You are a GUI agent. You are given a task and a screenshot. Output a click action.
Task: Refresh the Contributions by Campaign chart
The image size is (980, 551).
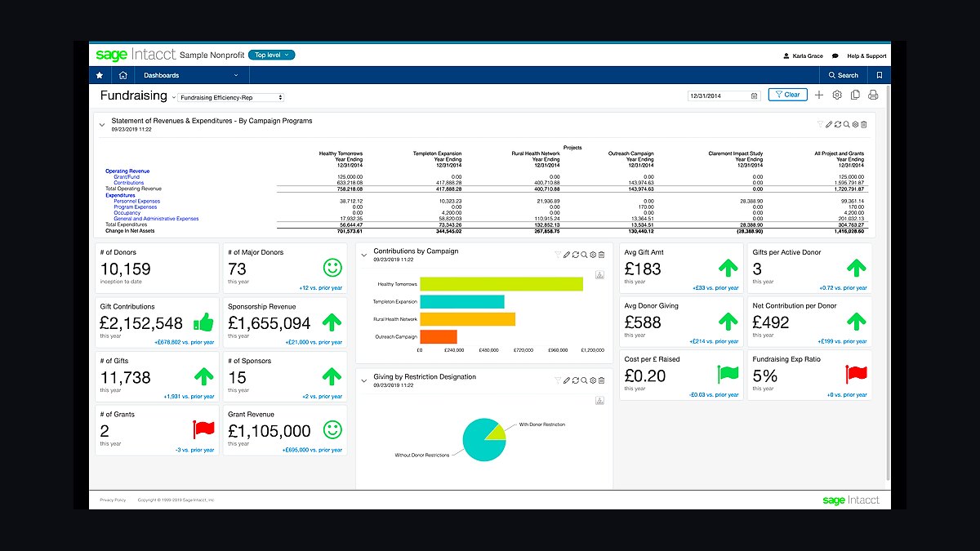576,255
